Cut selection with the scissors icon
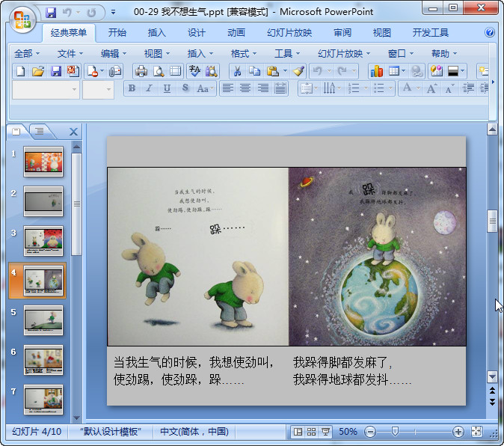Image resolution: width=504 pixels, height=446 pixels. point(237,71)
